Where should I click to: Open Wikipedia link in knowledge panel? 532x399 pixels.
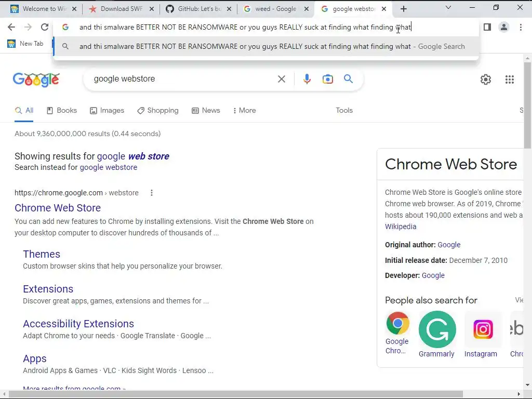401,227
